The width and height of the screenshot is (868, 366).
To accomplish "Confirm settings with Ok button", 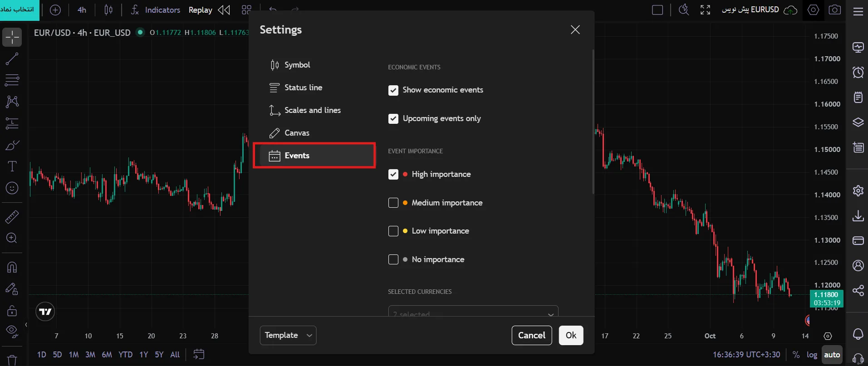I will pos(571,335).
